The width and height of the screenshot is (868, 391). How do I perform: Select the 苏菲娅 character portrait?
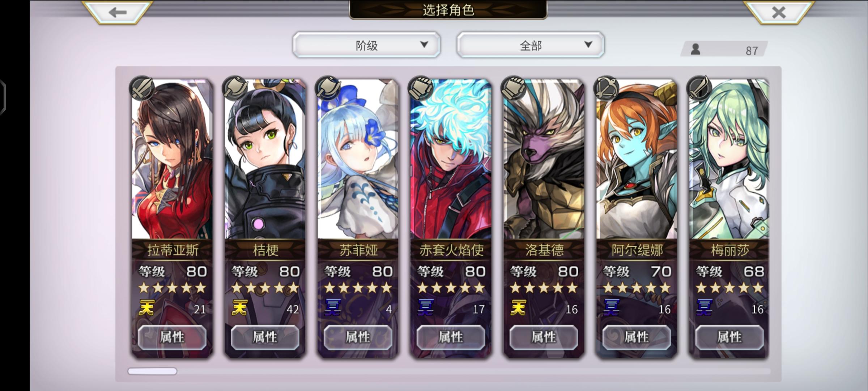(x=358, y=159)
